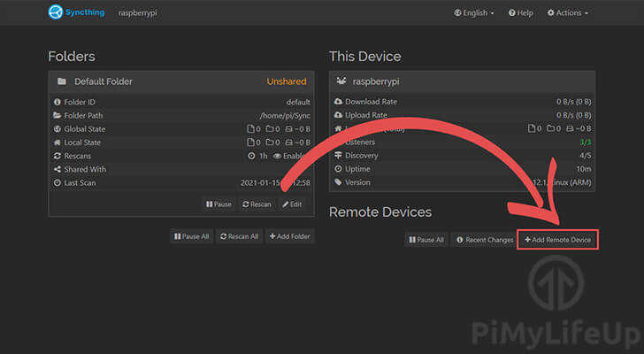Click the Upload Rate cloud icon

338,115
